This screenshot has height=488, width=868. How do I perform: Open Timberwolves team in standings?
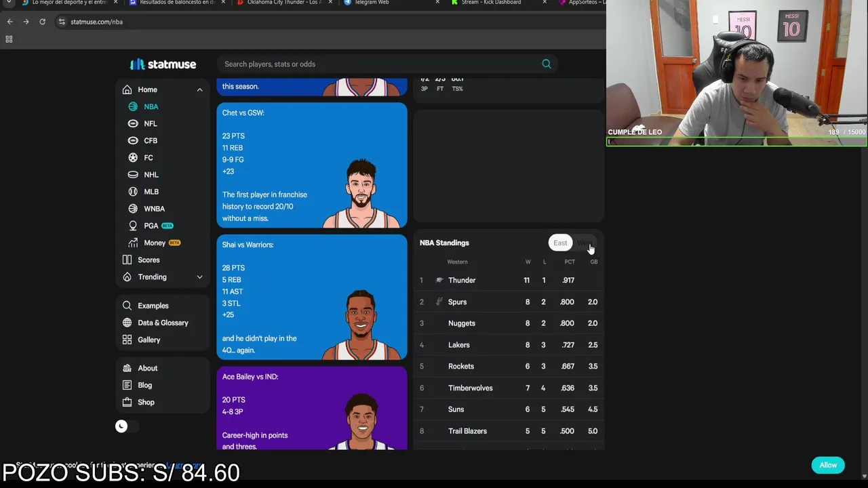[x=471, y=388]
